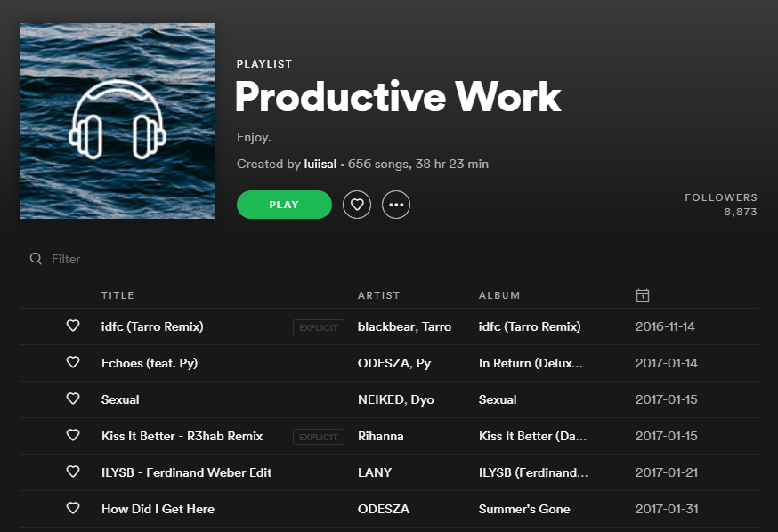This screenshot has width=778, height=532.
Task: Toggle like on Echoes (feat. Py)
Action: click(x=73, y=363)
